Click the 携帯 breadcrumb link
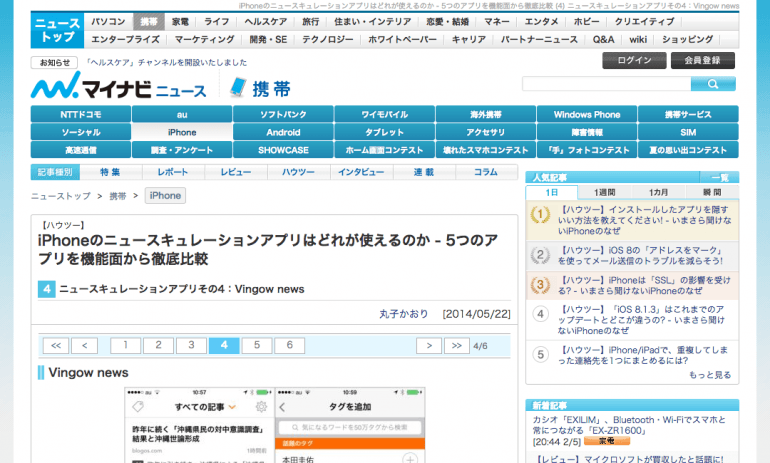Image resolution: width=770 pixels, height=463 pixels. tap(118, 196)
